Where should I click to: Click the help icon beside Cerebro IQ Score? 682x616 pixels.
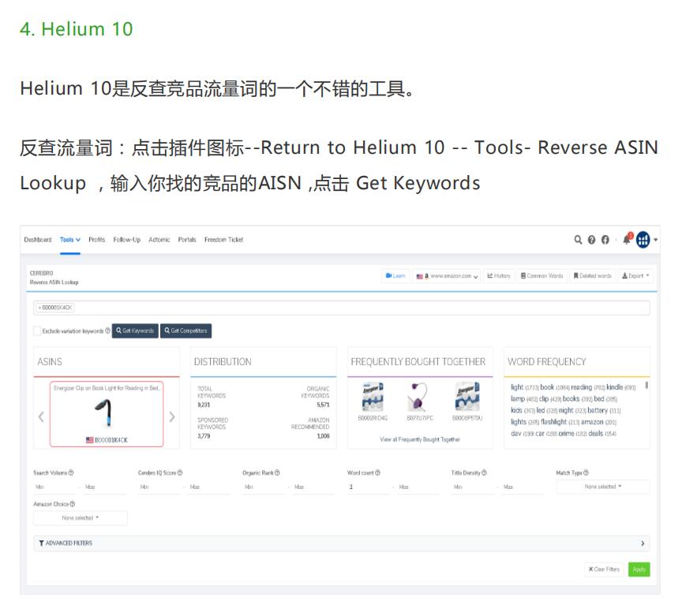180,472
